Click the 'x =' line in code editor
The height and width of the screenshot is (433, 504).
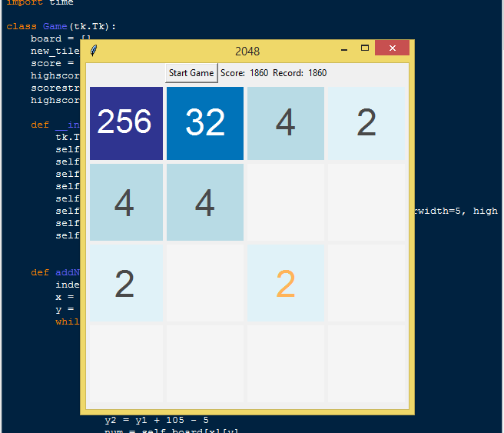coord(65,297)
